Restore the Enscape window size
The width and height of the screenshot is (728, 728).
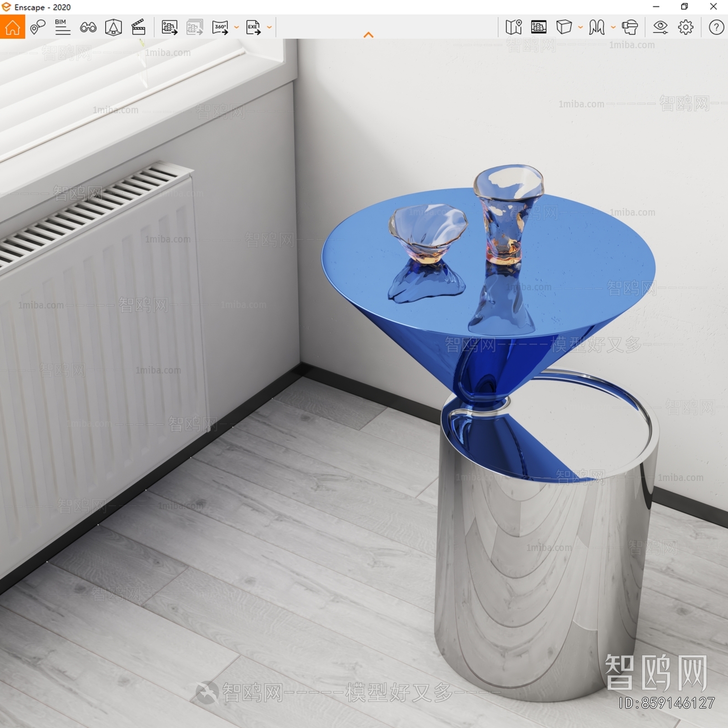click(684, 6)
